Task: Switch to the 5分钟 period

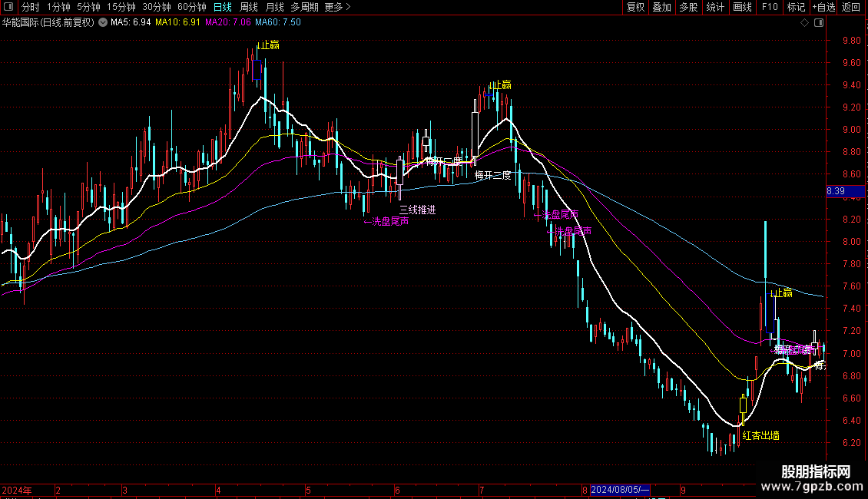Action: pyautogui.click(x=88, y=7)
